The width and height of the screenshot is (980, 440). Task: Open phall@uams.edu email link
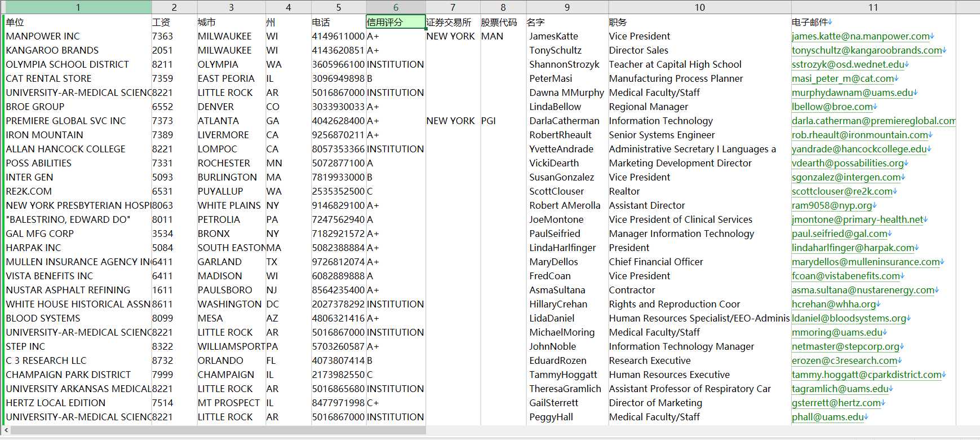[828, 417]
